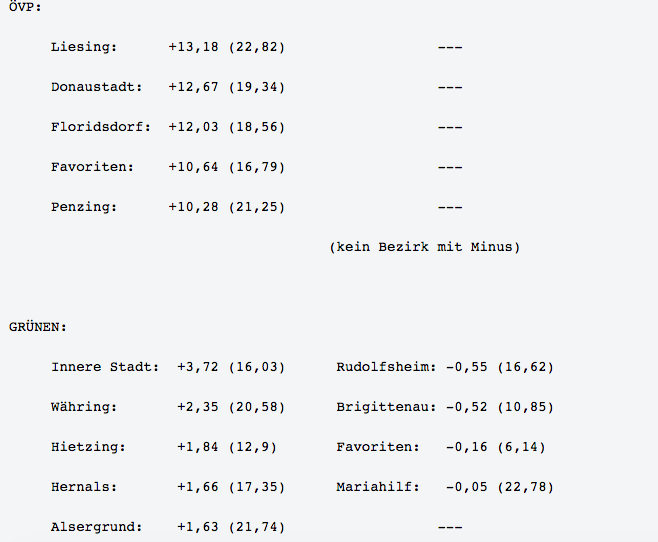Click the Hietzing district label
The height and width of the screenshot is (542, 658).
(88, 447)
